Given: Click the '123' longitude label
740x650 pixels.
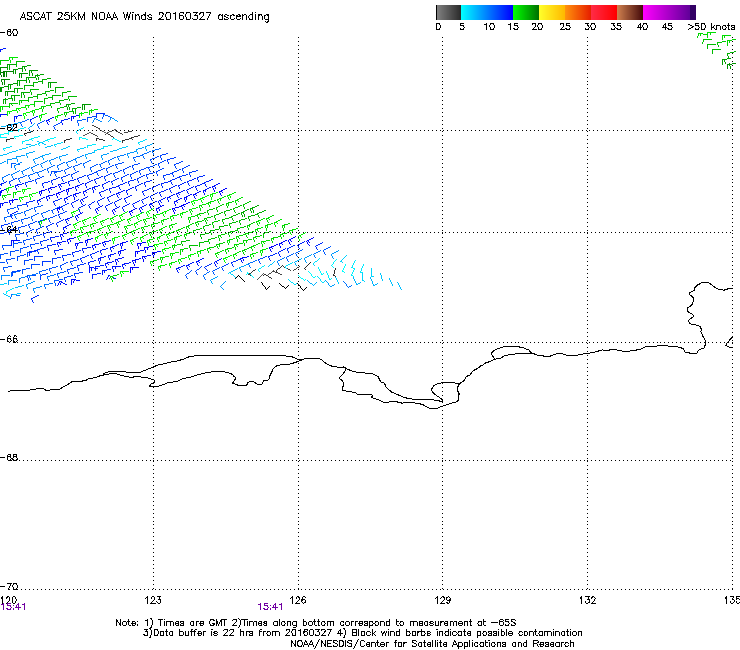Looking at the screenshot, I should (153, 600).
